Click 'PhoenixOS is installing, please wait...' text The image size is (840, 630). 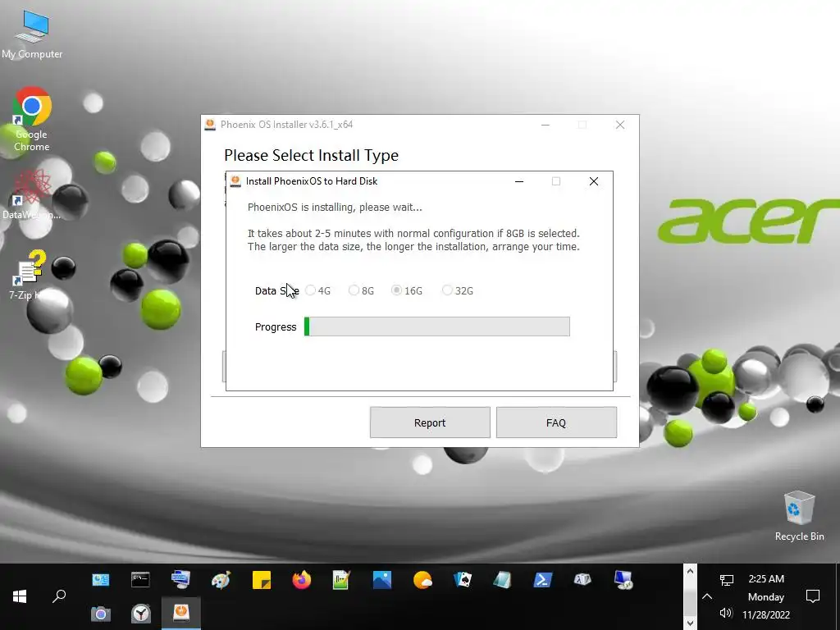point(335,208)
